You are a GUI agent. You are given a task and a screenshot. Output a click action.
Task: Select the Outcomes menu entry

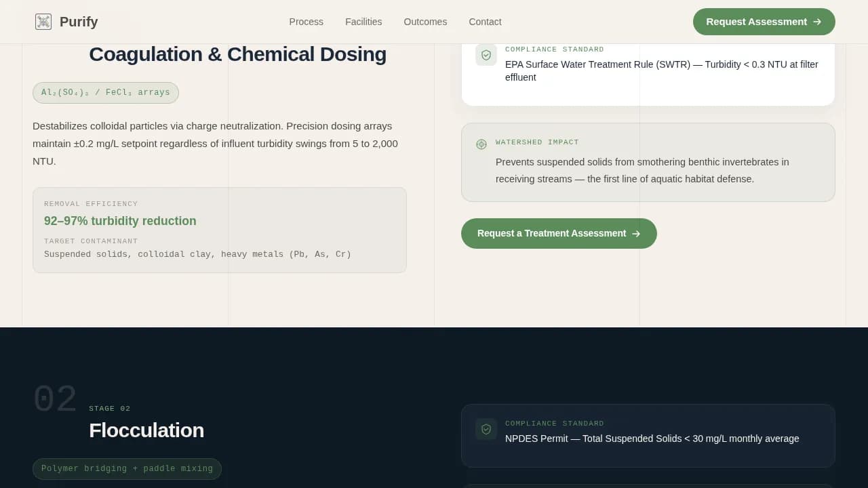(x=425, y=22)
